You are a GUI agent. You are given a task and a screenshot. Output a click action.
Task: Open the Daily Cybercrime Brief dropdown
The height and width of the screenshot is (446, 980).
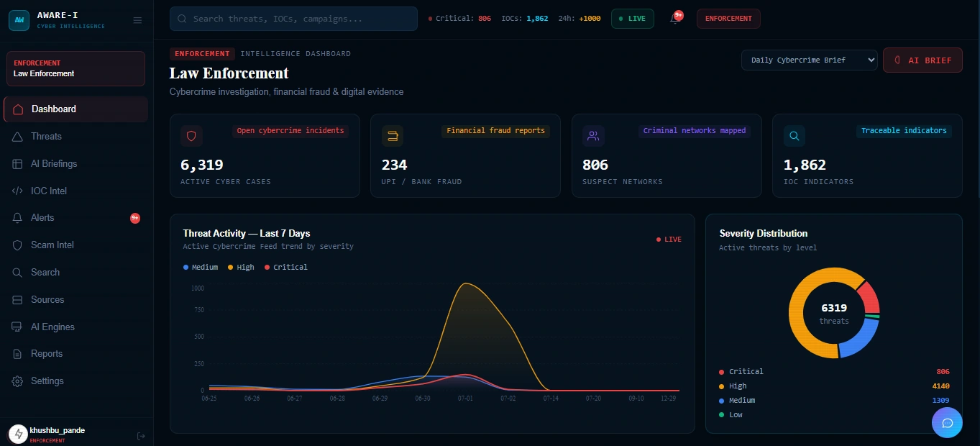(x=810, y=60)
